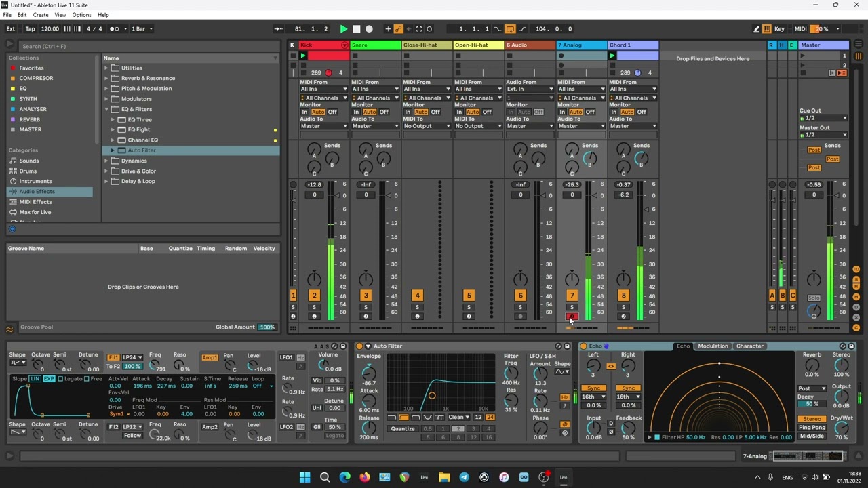Click the Tap tempo button
This screenshot has height=488, width=868.
(30, 29)
